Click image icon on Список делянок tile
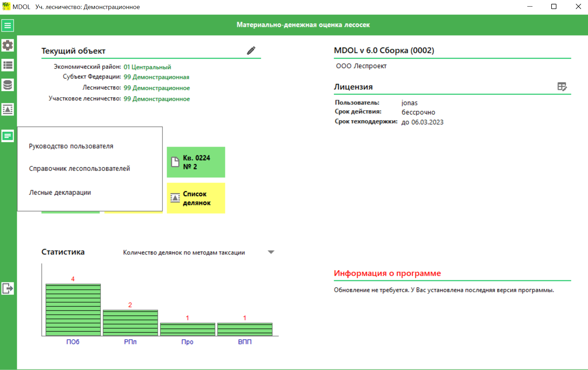The height and width of the screenshot is (370, 588). tap(175, 198)
